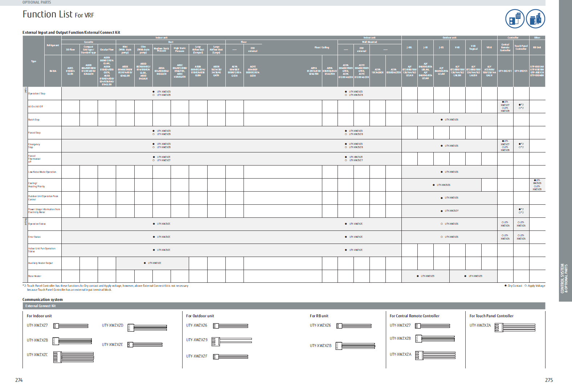
Task: Click the UTY-XWZXZF connector diagram
Action: tap(230, 356)
